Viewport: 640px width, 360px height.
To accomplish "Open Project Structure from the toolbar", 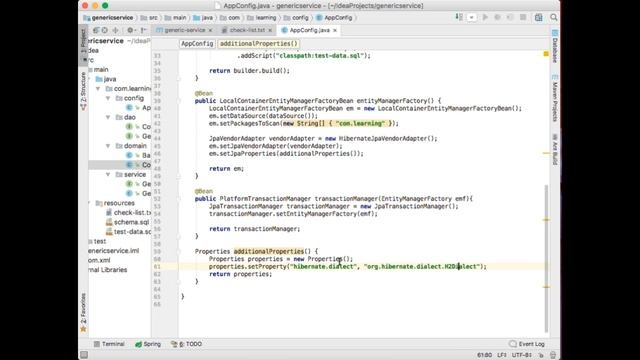I will pos(539,18).
